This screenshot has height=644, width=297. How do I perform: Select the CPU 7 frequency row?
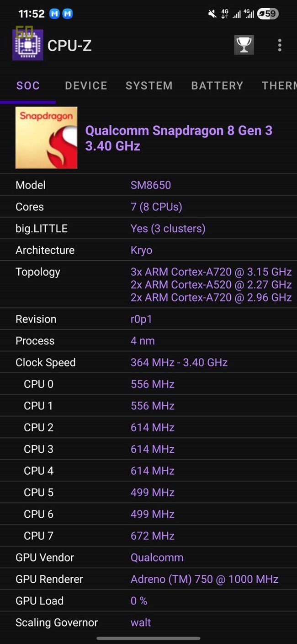pyautogui.click(x=148, y=536)
